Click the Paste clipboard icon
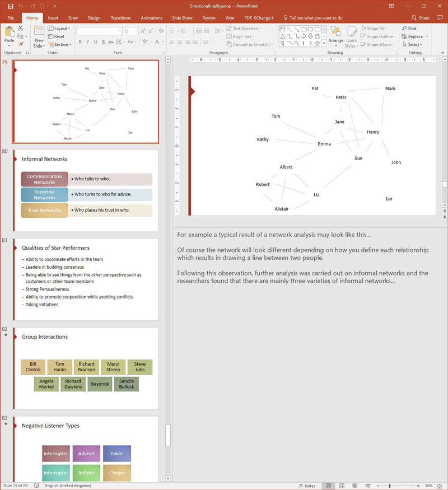 [10, 32]
